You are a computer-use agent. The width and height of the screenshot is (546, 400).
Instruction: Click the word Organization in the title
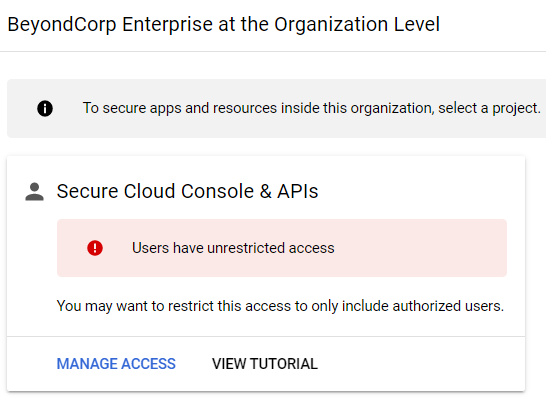click(331, 24)
